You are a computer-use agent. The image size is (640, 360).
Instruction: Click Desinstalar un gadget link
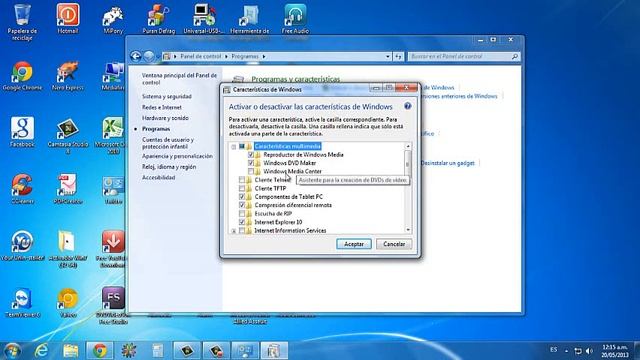447,163
